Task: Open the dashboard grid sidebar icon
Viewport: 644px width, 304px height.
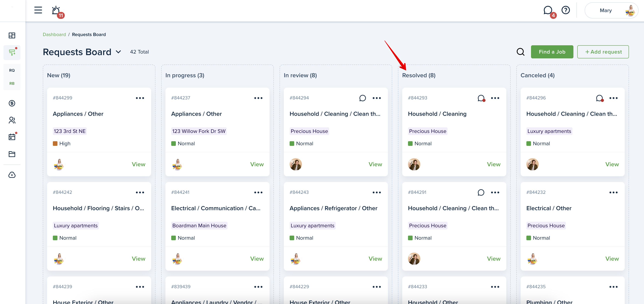Action: point(12,35)
